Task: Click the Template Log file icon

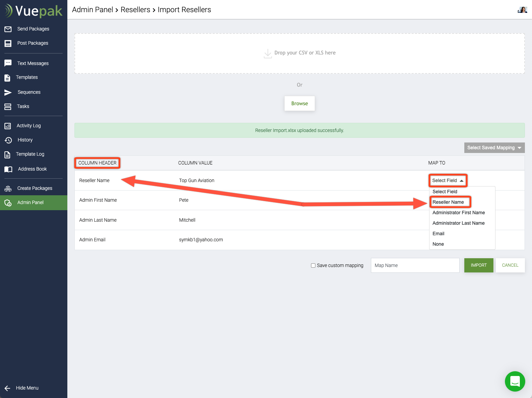Action: click(7, 155)
